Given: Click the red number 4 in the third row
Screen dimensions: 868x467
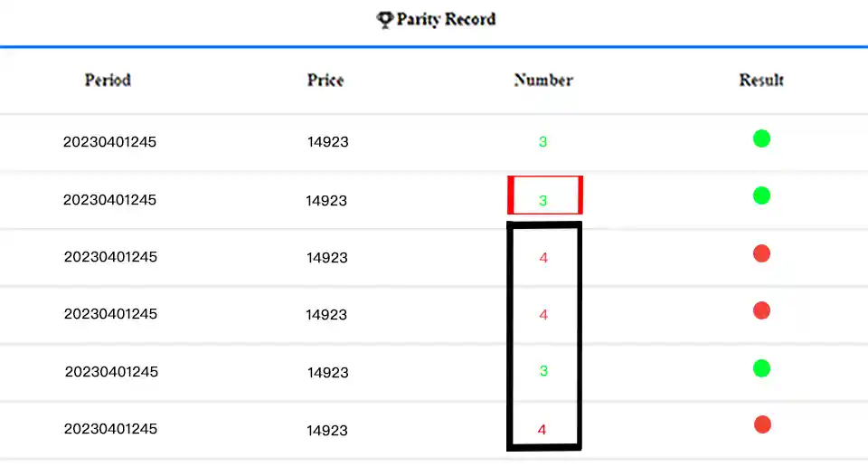Looking at the screenshot, I should click(543, 258).
